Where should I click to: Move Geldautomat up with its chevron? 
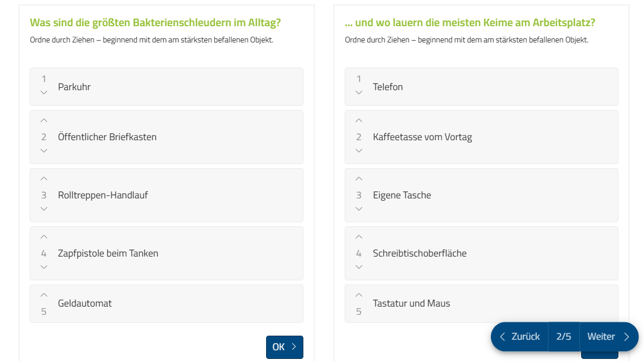(44, 296)
